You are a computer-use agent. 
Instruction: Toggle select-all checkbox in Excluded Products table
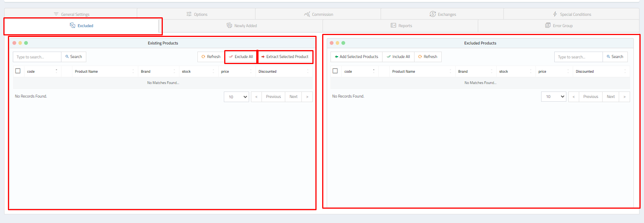click(x=335, y=71)
